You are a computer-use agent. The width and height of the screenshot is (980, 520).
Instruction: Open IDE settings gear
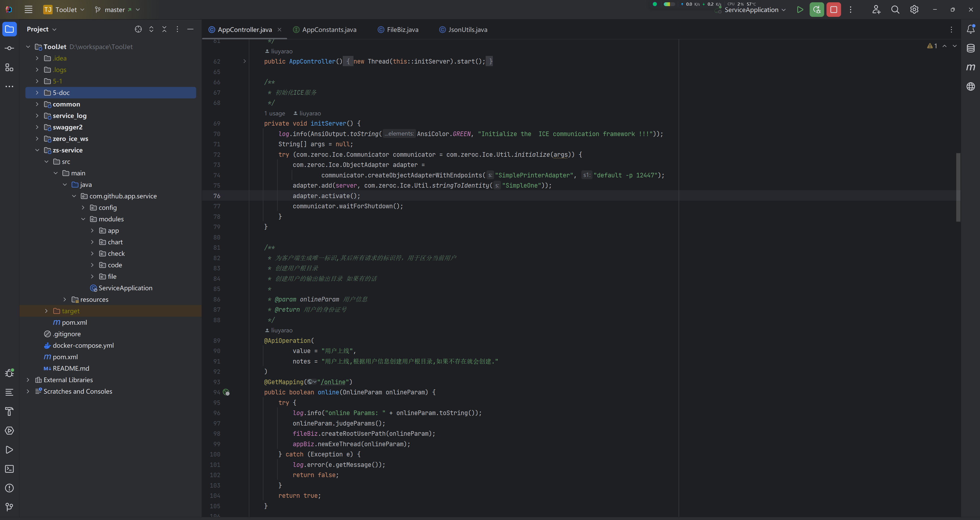(914, 9)
